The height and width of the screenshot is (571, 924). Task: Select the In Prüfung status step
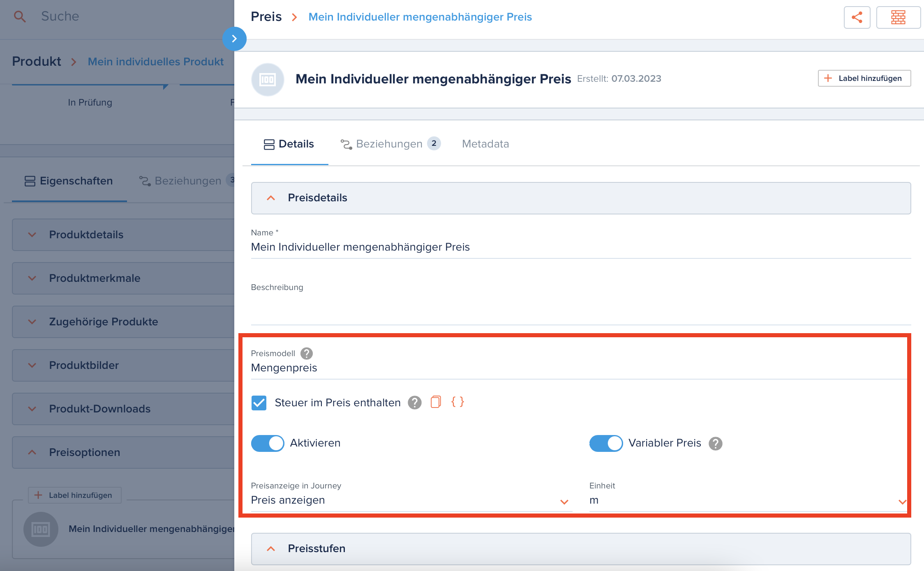pos(90,102)
